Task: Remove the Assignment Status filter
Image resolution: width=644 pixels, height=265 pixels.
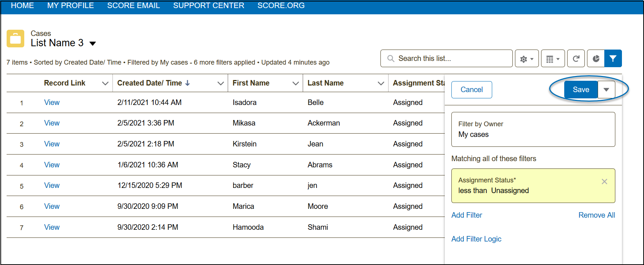Action: (x=604, y=182)
